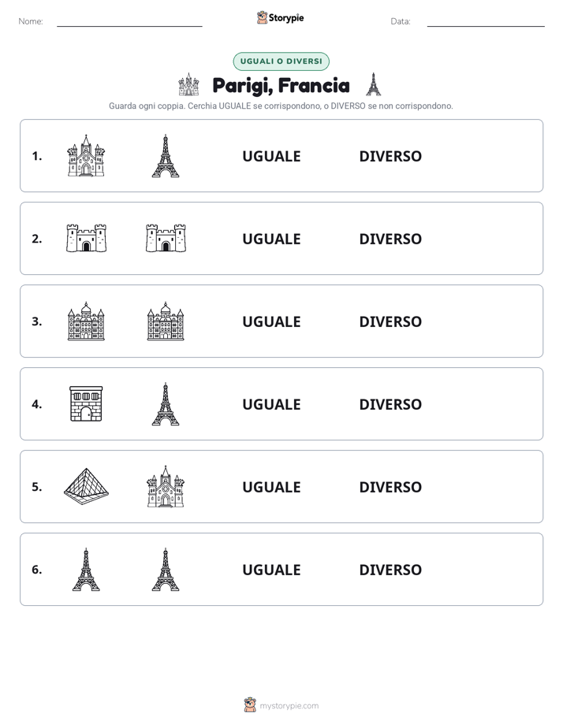Choose UGUALE for row 6
The image size is (563, 728).
coord(271,570)
